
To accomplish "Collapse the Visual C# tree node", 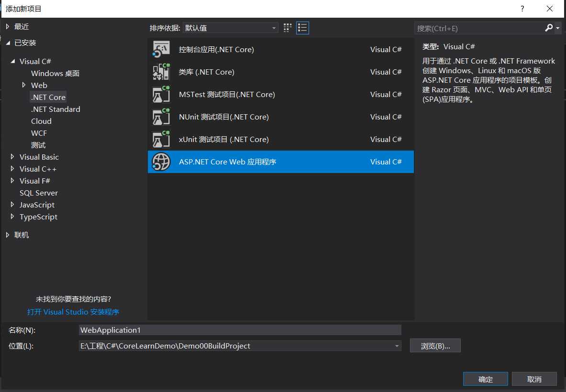I will pos(13,61).
